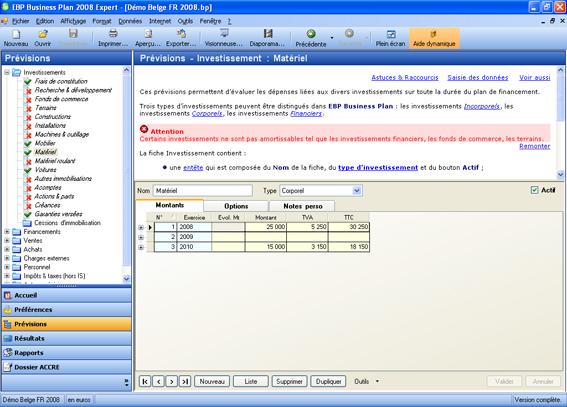Viewport: 567px width, 407px height.
Task: Open the Outils menu in menu bar
Action: click(185, 21)
